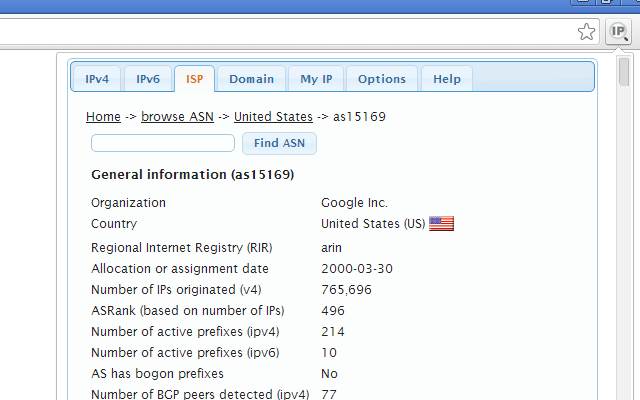Click the United States flag icon
The width and height of the screenshot is (640, 400).
click(x=441, y=224)
